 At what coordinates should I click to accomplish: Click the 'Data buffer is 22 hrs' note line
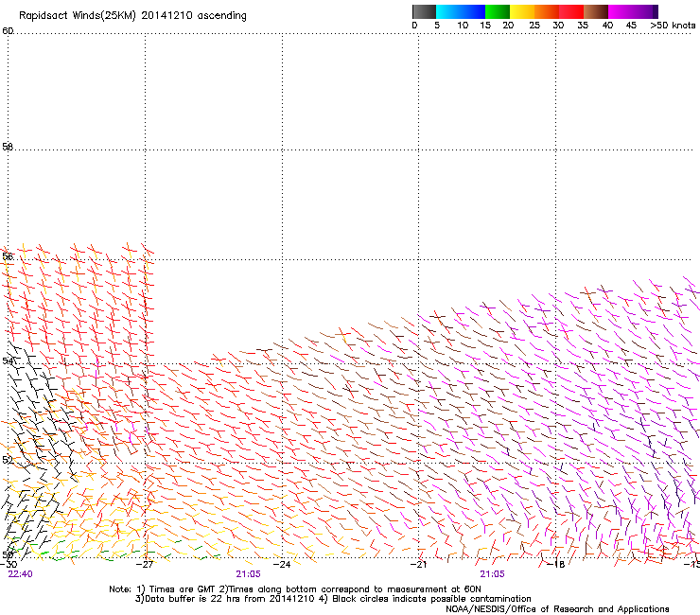(333, 599)
